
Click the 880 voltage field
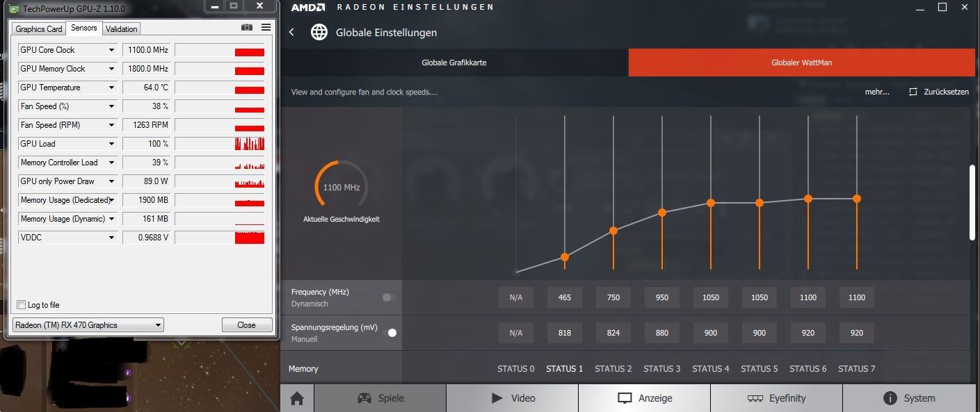click(x=662, y=333)
